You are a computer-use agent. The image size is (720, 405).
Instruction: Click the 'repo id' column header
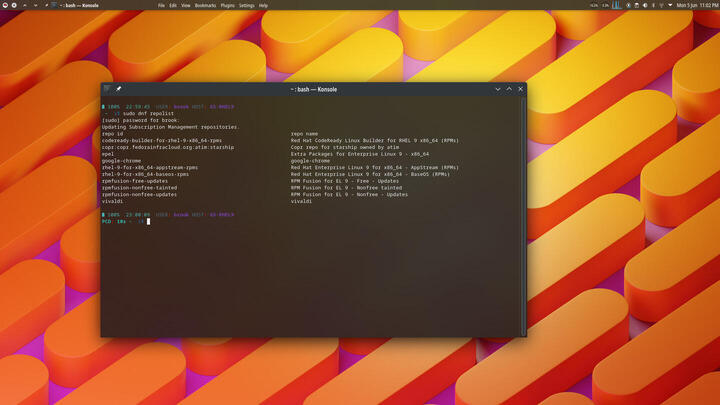click(x=112, y=134)
